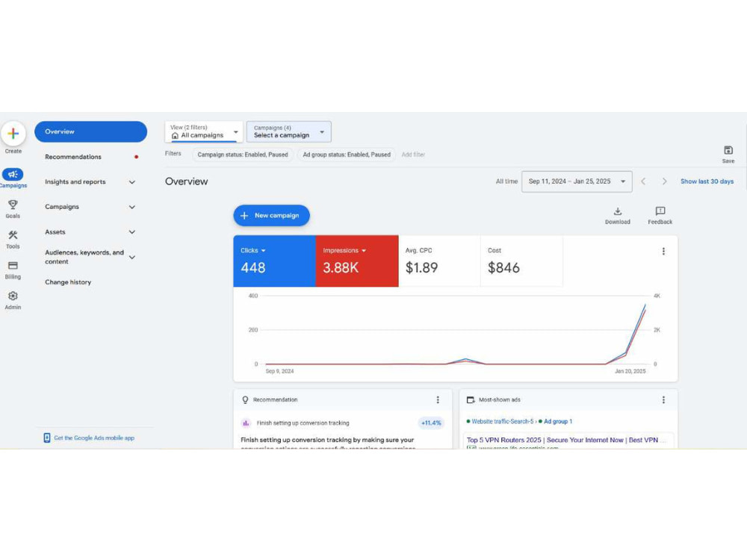Open Most-shown ads card more options
Screen dimensions: 747x560
[x=663, y=400]
